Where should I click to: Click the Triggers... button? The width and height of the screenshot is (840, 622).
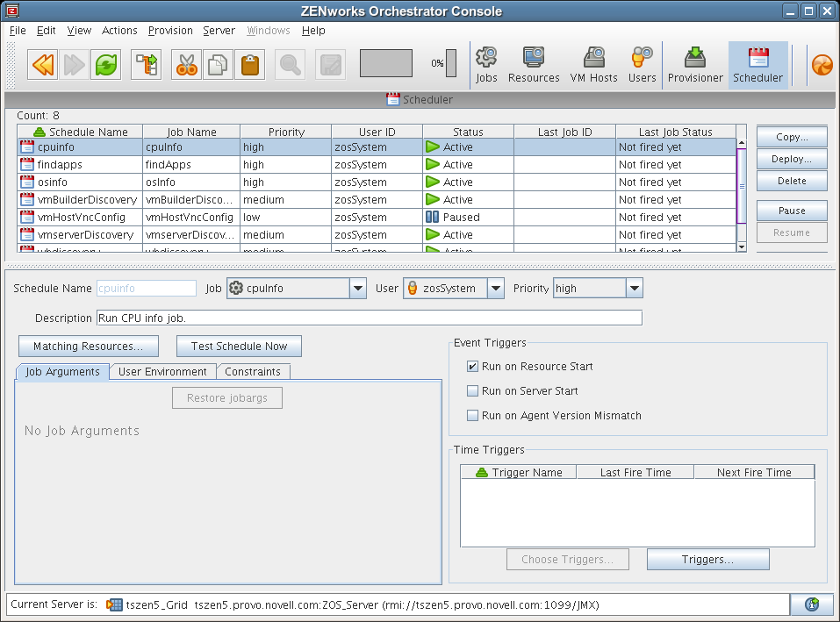pos(707,560)
